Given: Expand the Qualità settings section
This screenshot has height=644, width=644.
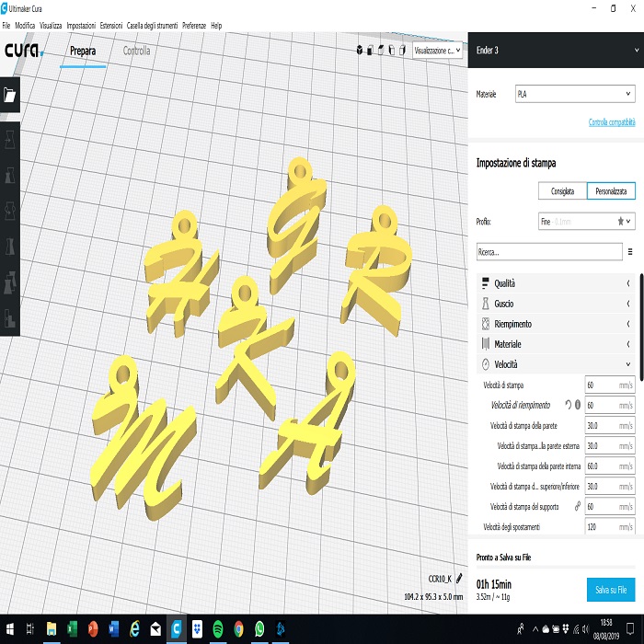Looking at the screenshot, I should pos(556,283).
